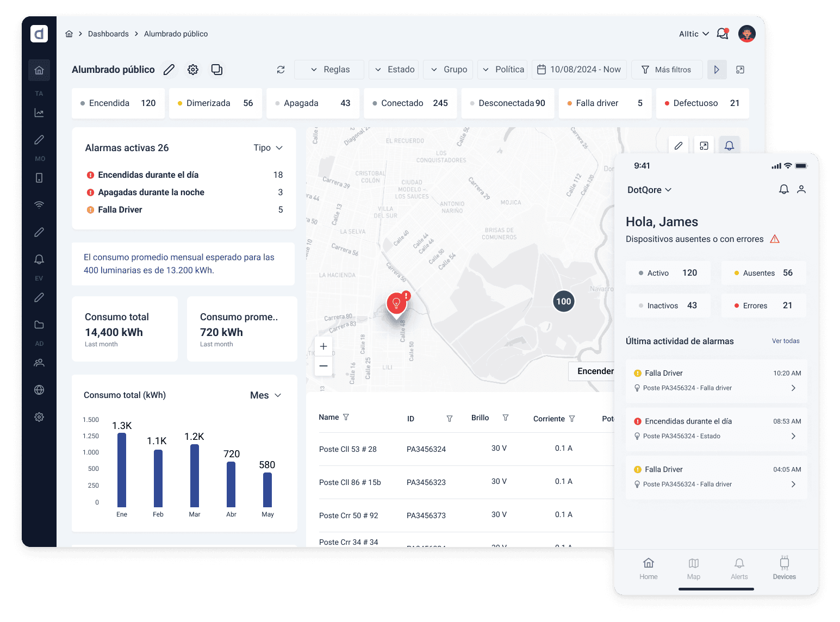Image resolution: width=840 pixels, height=622 pixels.
Task: Filter the Name table column
Action: click(x=346, y=417)
